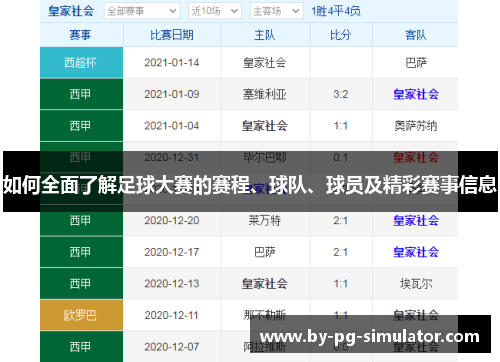Click the 赛事 column header
This screenshot has width=500, height=362.
(x=80, y=35)
